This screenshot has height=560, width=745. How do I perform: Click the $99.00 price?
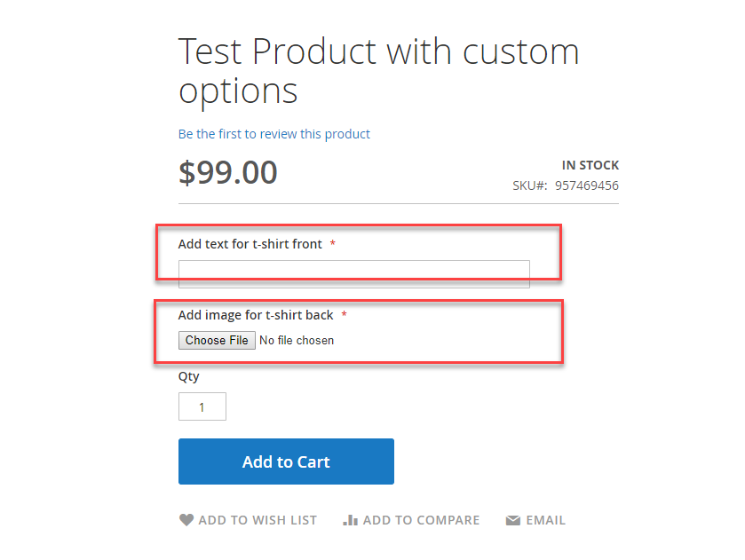click(228, 172)
